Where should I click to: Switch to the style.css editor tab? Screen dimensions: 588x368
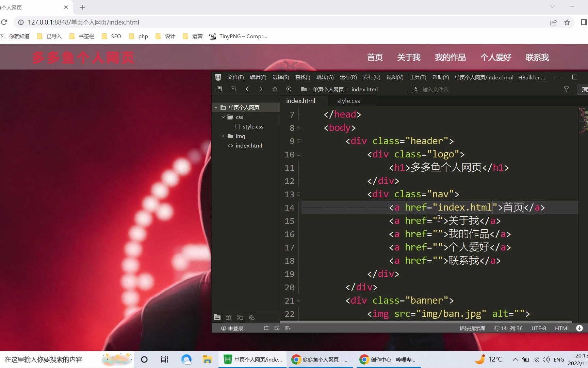[348, 101]
